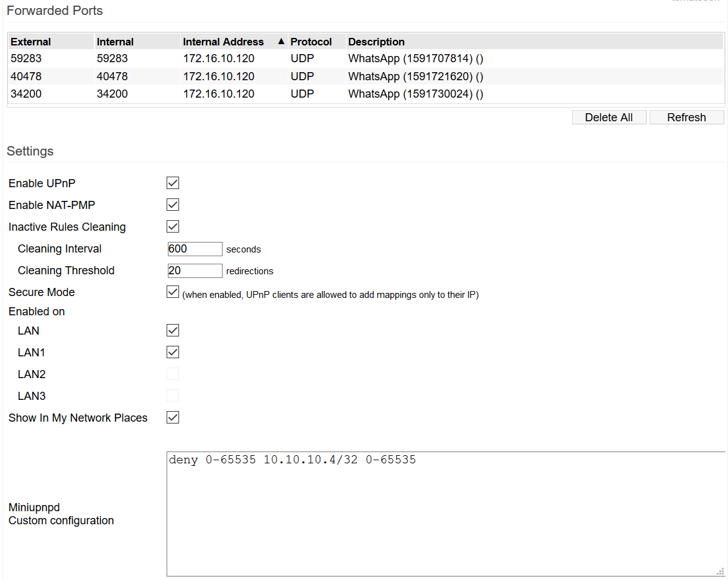728x579 pixels.
Task: Focus the Cleaning Threshold redirections field
Action: [195, 271]
